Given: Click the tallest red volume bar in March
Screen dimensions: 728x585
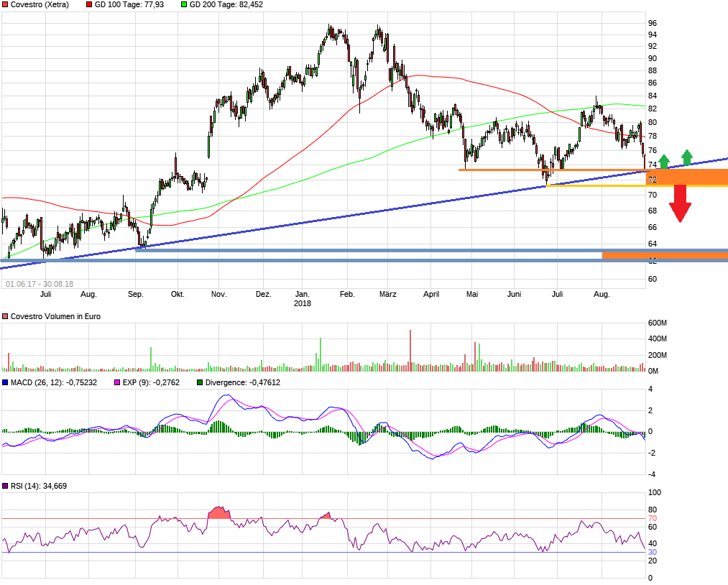Looking at the screenshot, I should [x=410, y=351].
